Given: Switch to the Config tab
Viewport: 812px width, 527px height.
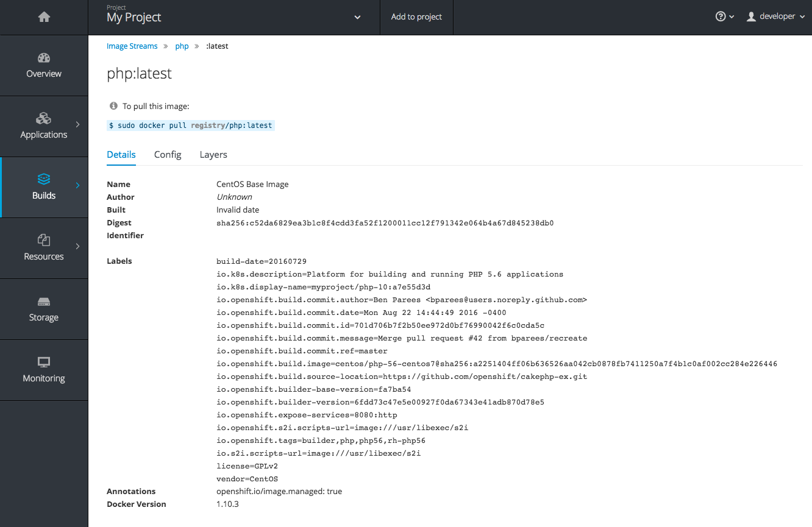Looking at the screenshot, I should [168, 155].
